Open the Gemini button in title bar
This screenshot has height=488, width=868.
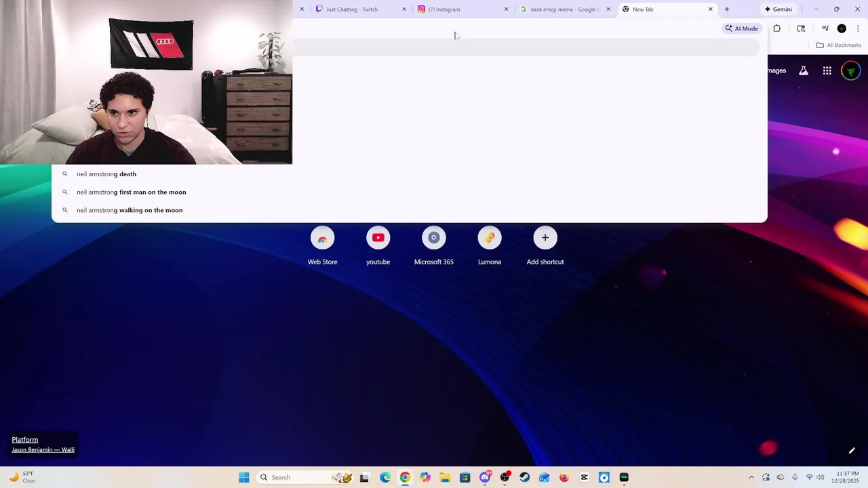pos(778,9)
